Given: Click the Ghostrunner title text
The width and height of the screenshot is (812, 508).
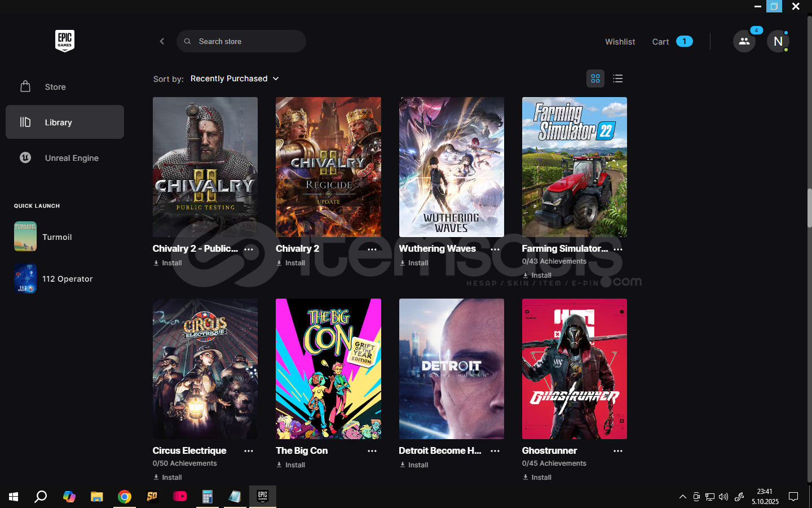Looking at the screenshot, I should [x=549, y=450].
